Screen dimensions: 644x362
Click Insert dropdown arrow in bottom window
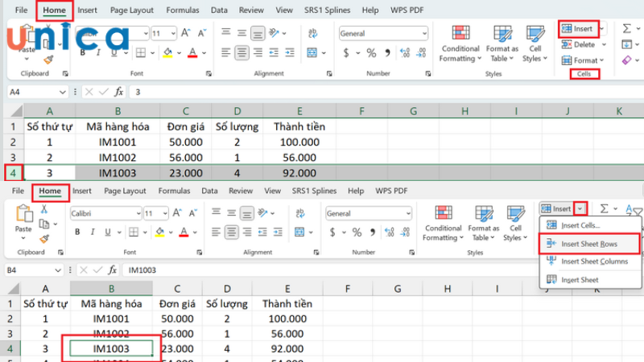point(580,208)
